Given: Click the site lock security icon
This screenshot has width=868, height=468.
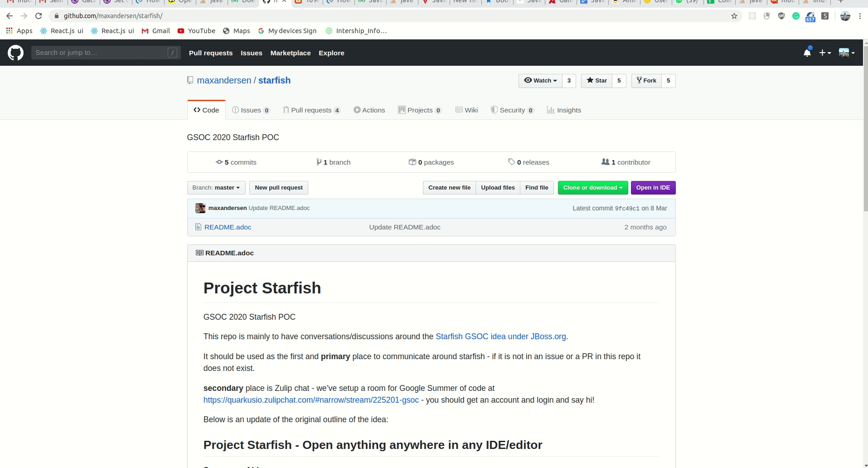Looking at the screenshot, I should click(57, 16).
